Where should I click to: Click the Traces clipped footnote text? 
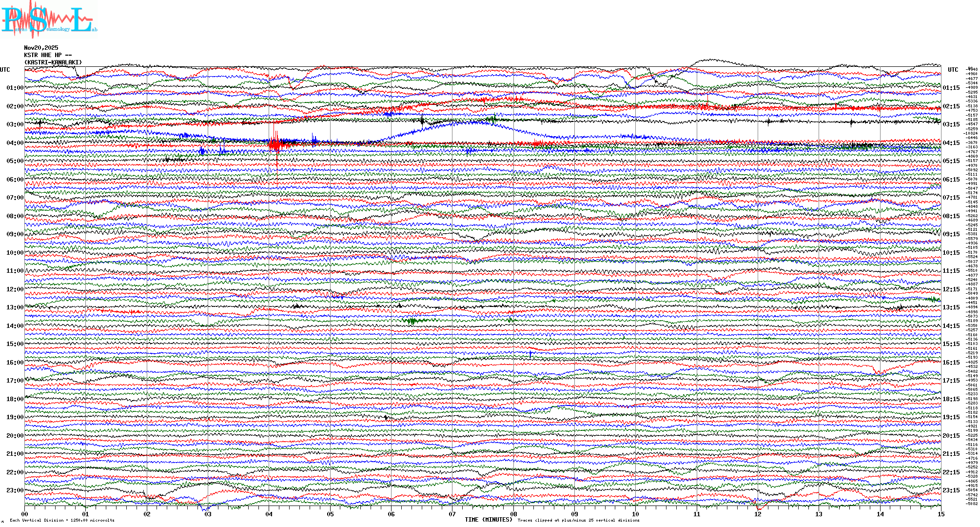pyautogui.click(x=578, y=520)
